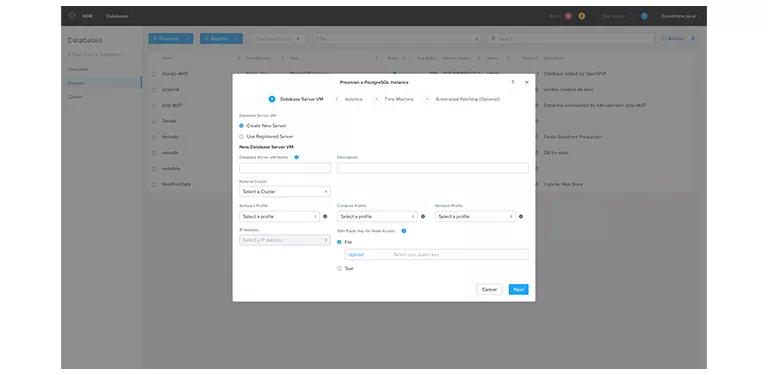
Task: Open the Select a Cluster dropdown
Action: coord(285,191)
